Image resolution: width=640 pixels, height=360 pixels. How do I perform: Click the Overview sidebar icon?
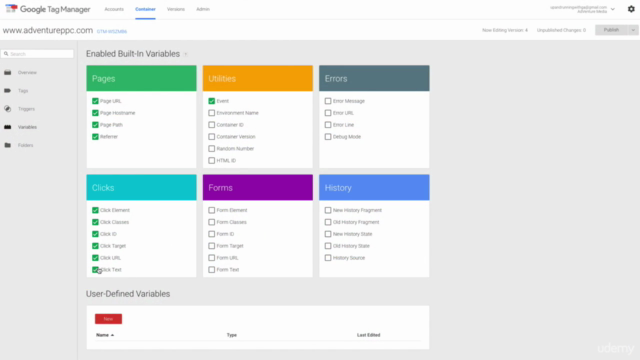click(x=8, y=72)
